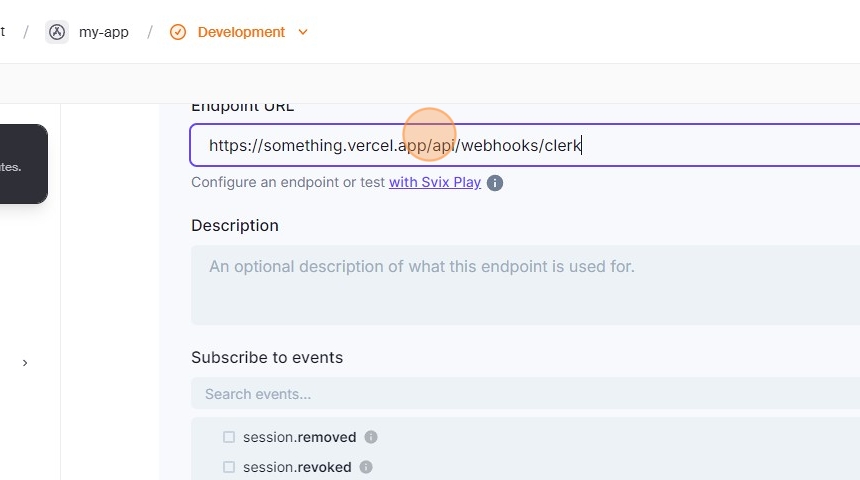Show info for session.removed event
This screenshot has height=480, width=860.
(x=371, y=437)
